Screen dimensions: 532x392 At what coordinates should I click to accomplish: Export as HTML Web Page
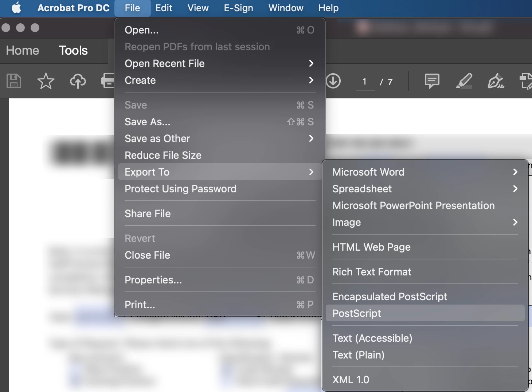point(425,247)
